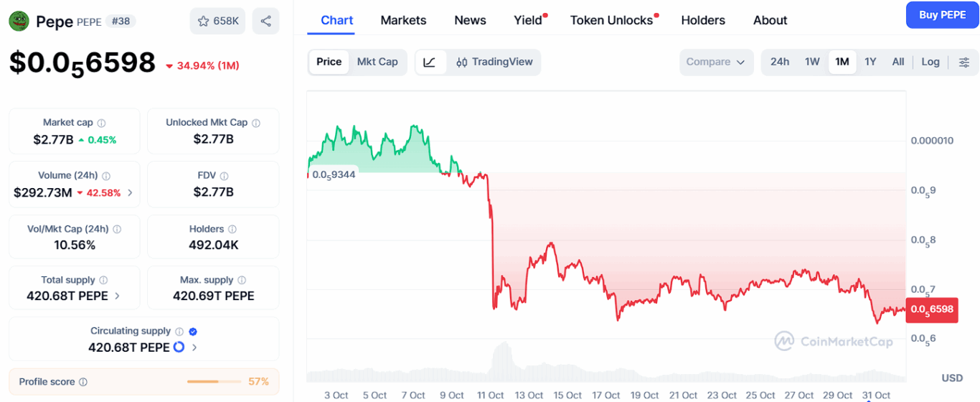Click the star watchlist button showing 658K

pyautogui.click(x=218, y=21)
